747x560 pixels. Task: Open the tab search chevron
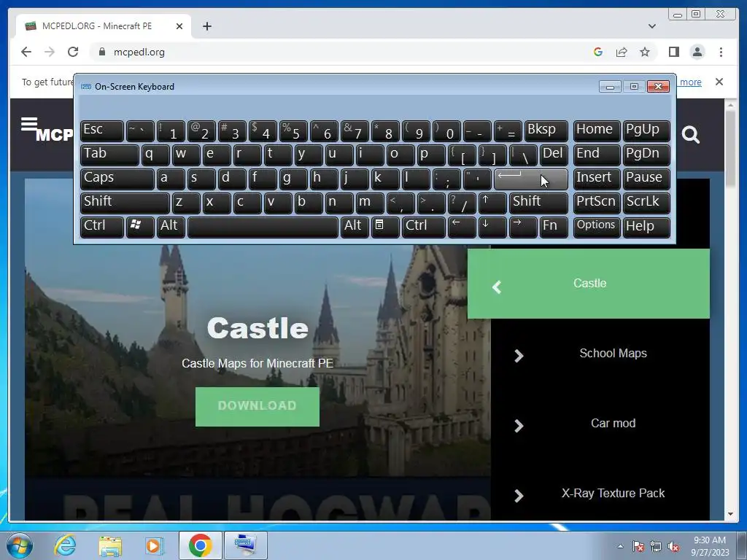pyautogui.click(x=651, y=26)
